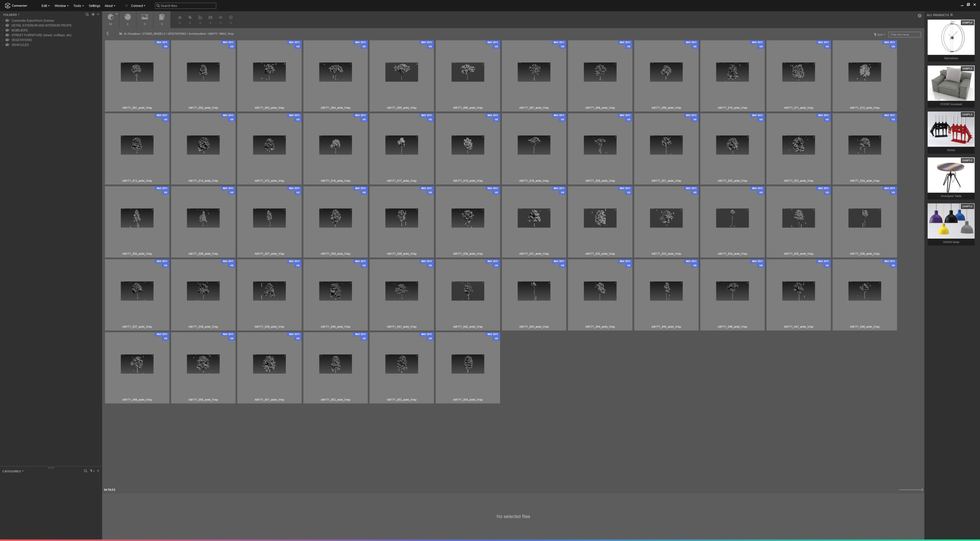Open Folders panel gear settings
This screenshot has height=541, width=980.
coord(93,14)
